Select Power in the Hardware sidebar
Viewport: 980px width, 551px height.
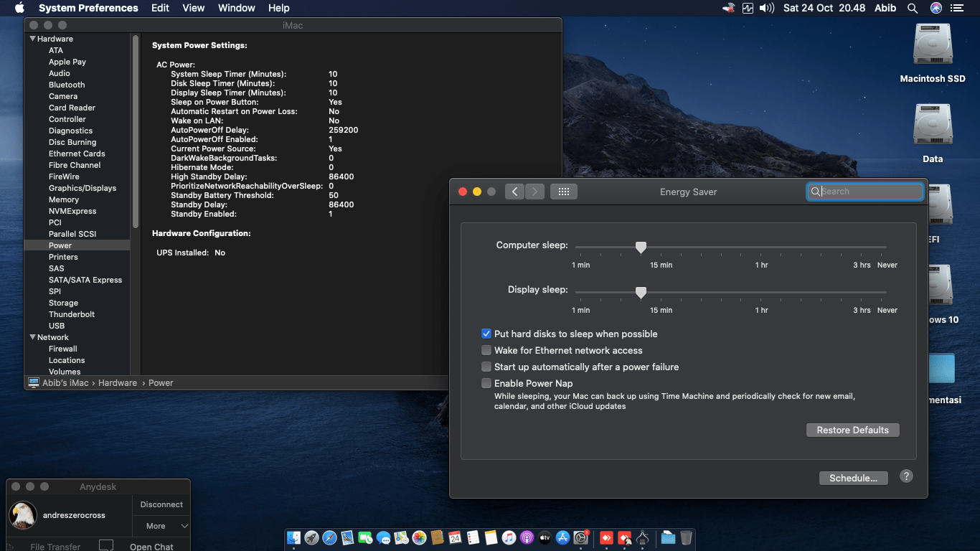pos(60,245)
